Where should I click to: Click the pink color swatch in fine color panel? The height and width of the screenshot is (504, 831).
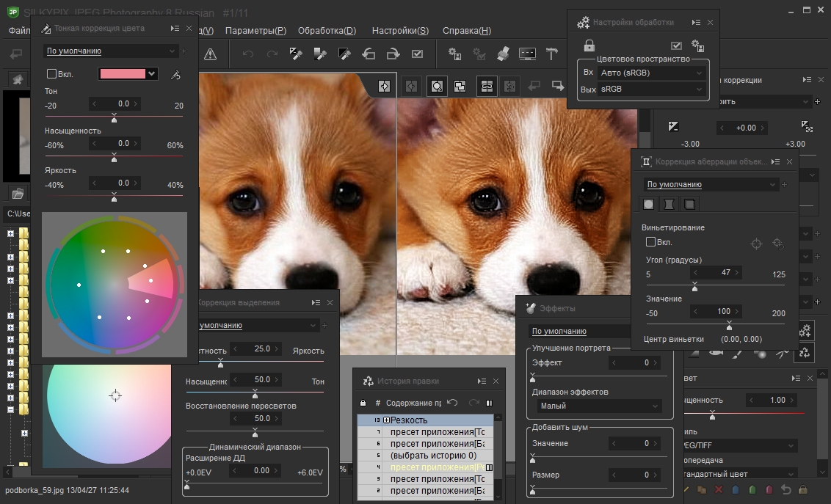point(123,73)
